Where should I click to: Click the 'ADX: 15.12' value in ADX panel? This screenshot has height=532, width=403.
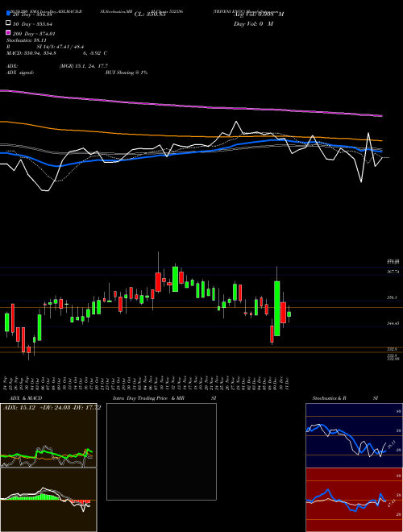click(x=19, y=408)
